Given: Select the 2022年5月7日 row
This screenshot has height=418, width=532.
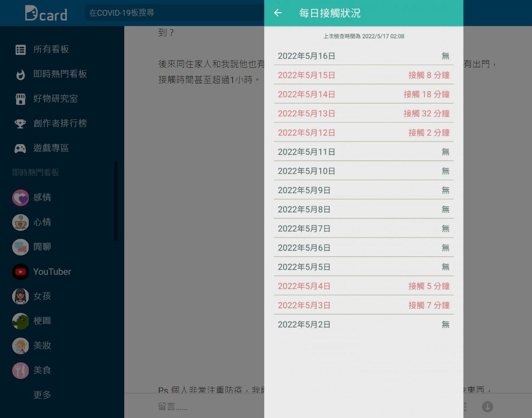Looking at the screenshot, I should click(x=364, y=229).
